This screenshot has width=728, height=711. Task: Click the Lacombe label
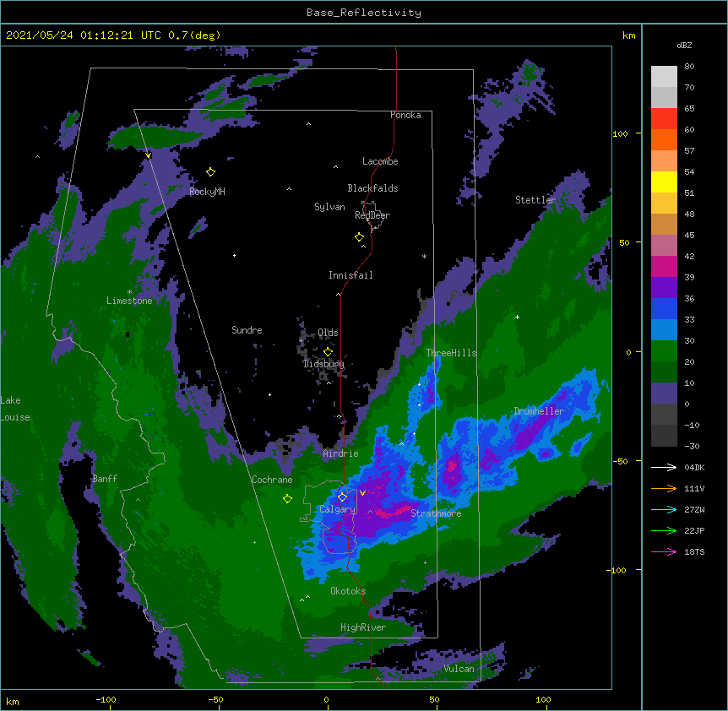[380, 161]
